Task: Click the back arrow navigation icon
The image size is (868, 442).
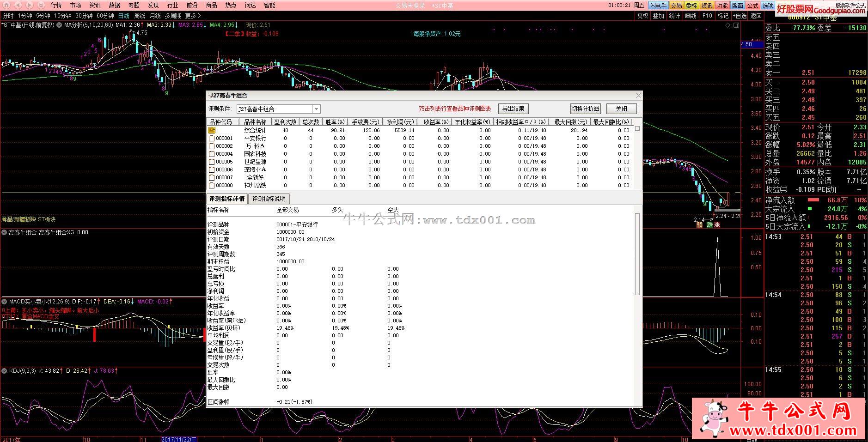Action: point(18,5)
